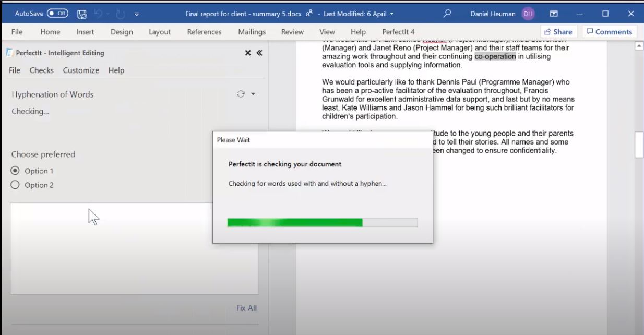Open Ribbon Display Options icon
The width and height of the screenshot is (644, 335).
(554, 14)
